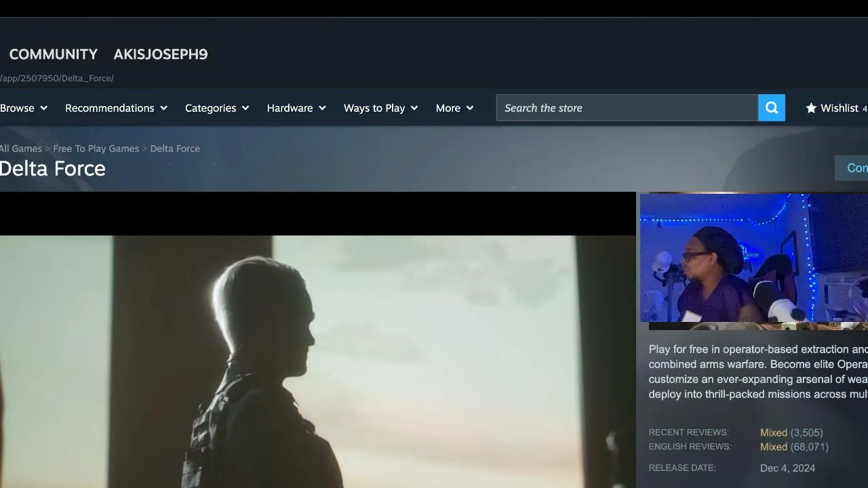This screenshot has width=868, height=488.
Task: Open the COMMUNITY menu
Action: tap(54, 54)
